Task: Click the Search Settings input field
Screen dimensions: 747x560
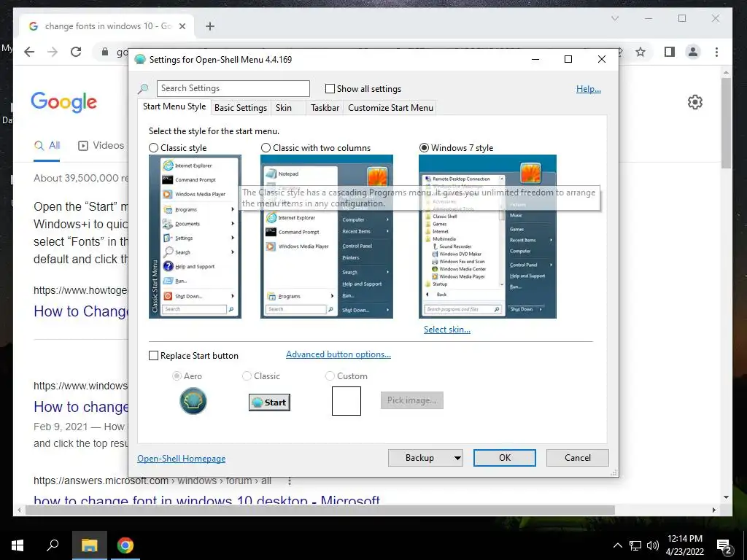Action: [x=233, y=88]
